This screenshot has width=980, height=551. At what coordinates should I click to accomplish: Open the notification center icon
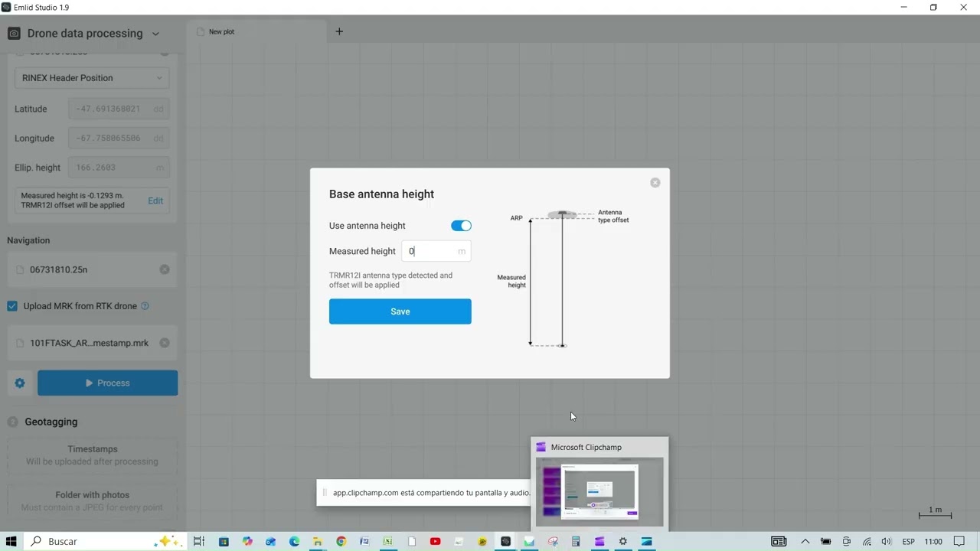pos(959,541)
